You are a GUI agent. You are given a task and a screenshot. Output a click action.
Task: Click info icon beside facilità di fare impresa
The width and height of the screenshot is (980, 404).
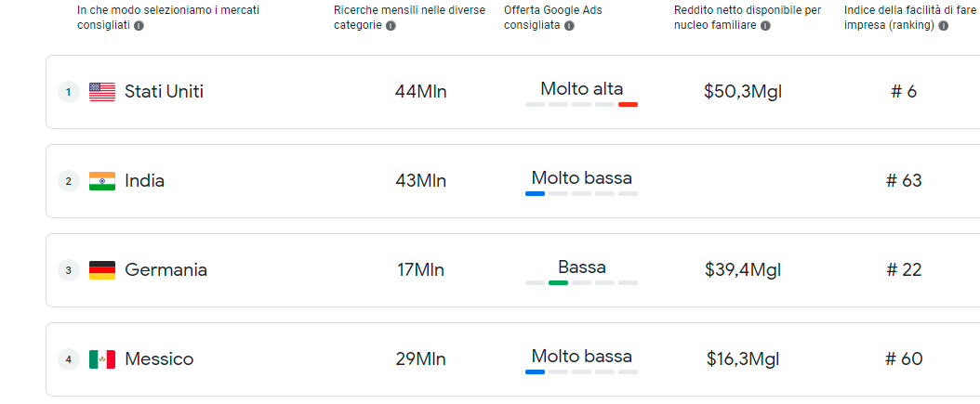(943, 26)
